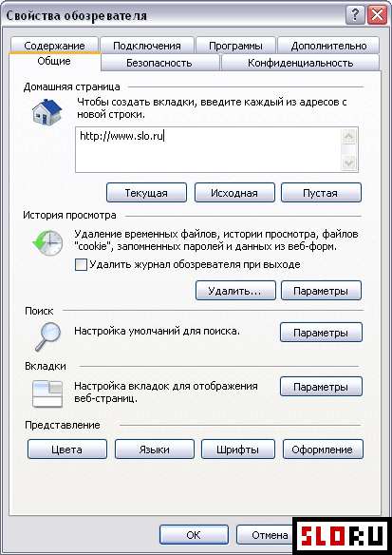Click the SLORU logo in corner
Image resolution: width=392 pixels, height=555 pixels.
point(342,536)
